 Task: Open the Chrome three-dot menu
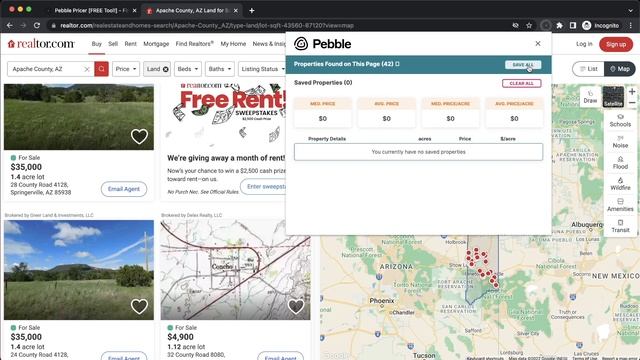point(631,25)
